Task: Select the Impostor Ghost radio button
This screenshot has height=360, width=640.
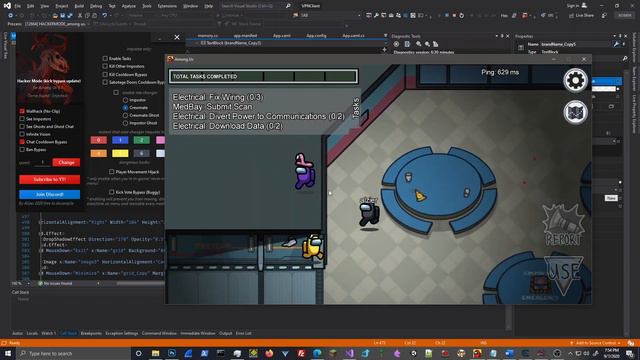Action: [x=125, y=123]
